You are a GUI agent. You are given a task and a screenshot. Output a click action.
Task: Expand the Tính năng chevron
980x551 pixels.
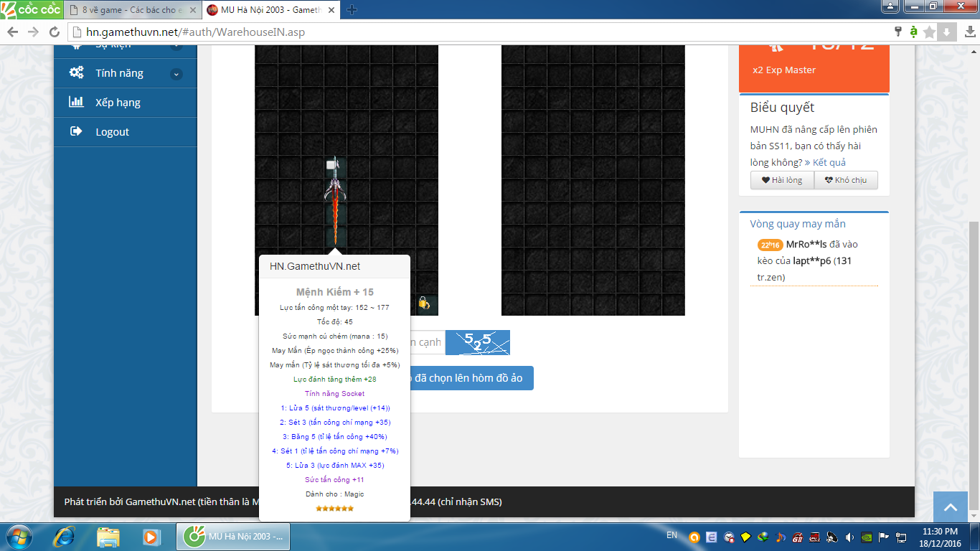point(176,74)
